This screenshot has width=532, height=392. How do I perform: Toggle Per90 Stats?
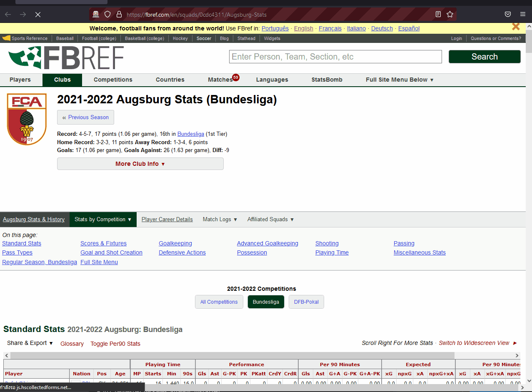[115, 344]
